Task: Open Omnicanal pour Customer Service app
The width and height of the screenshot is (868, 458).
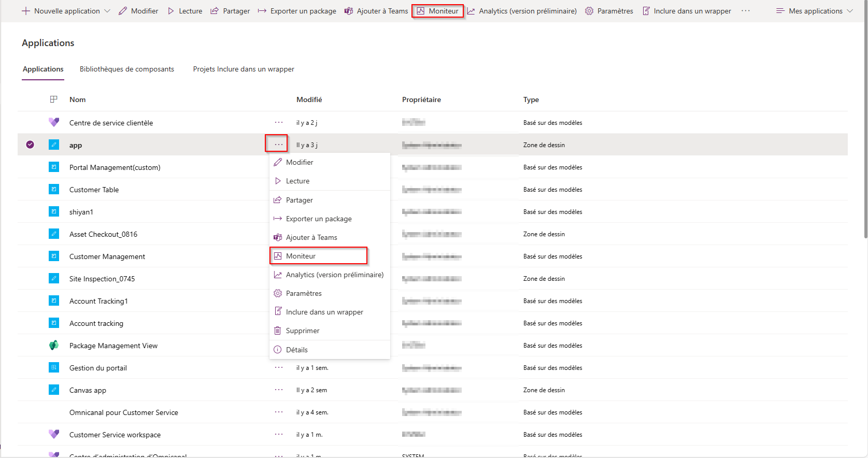Action: [124, 412]
